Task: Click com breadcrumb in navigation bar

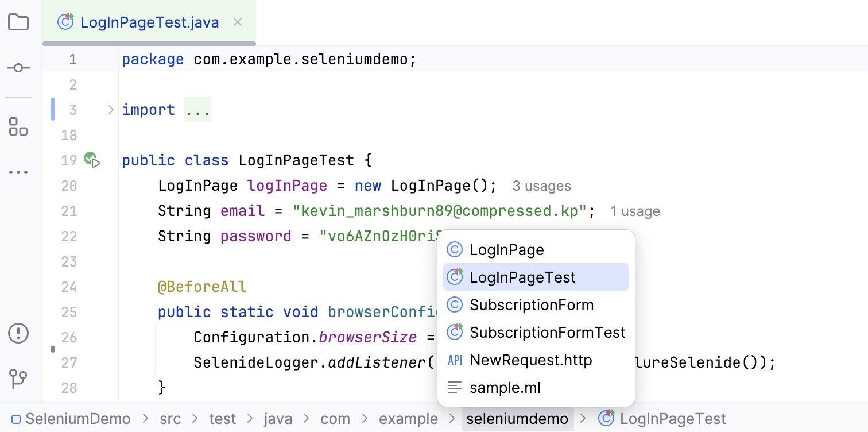Action: 335,419
